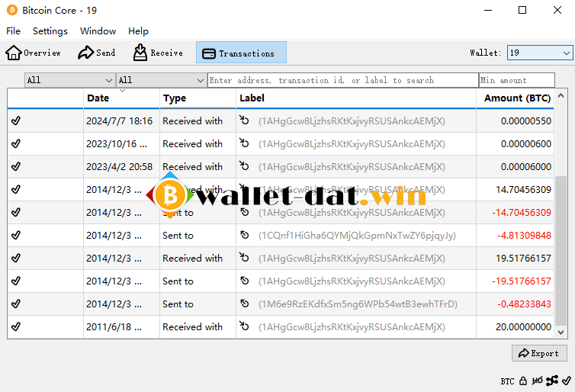Click confirmed checkmark of the -0.48233843 row

(16, 304)
